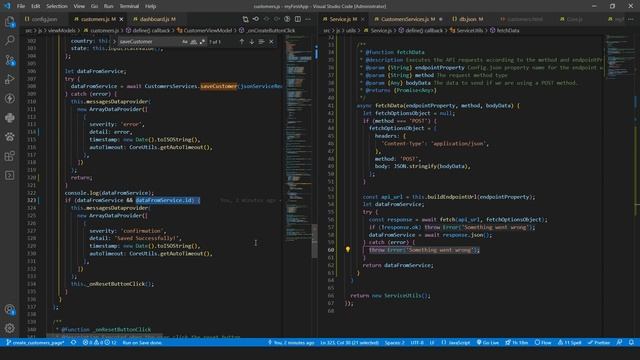Image resolution: width=640 pixels, height=360 pixels.
Task: Open the Python extension icon in activity bar
Action: click(x=10, y=118)
